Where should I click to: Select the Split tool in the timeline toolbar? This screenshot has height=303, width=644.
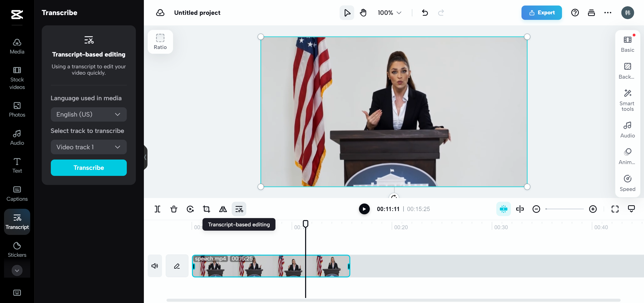[x=157, y=209]
